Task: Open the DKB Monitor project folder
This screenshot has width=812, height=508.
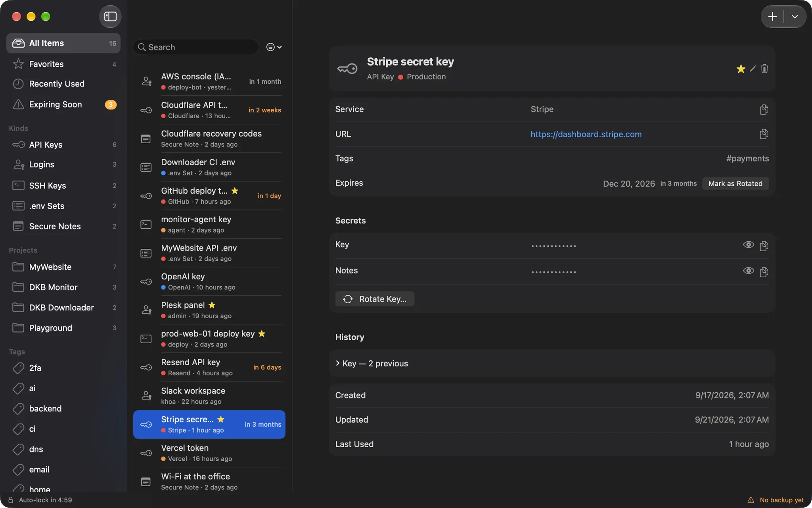Action: tap(63, 287)
